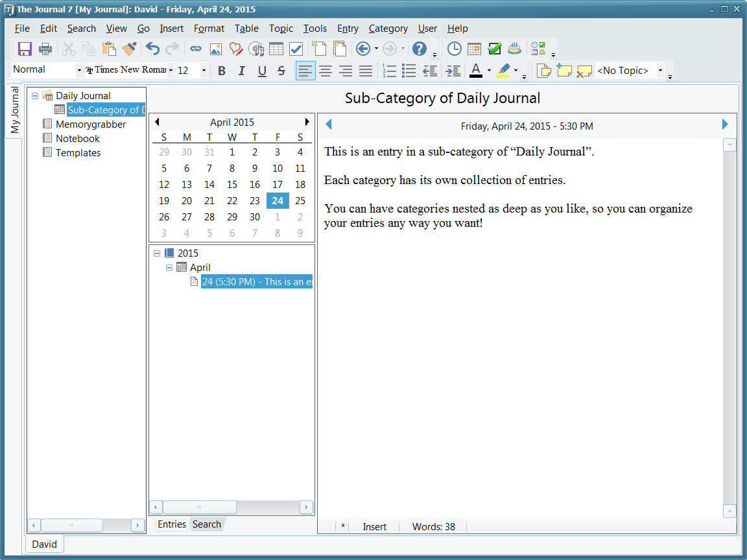
Task: Open Help with the question mark icon
Action: (420, 49)
